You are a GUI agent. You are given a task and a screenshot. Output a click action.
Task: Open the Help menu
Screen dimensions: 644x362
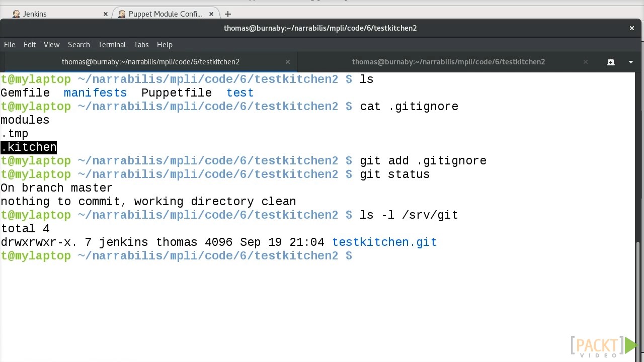click(x=165, y=45)
